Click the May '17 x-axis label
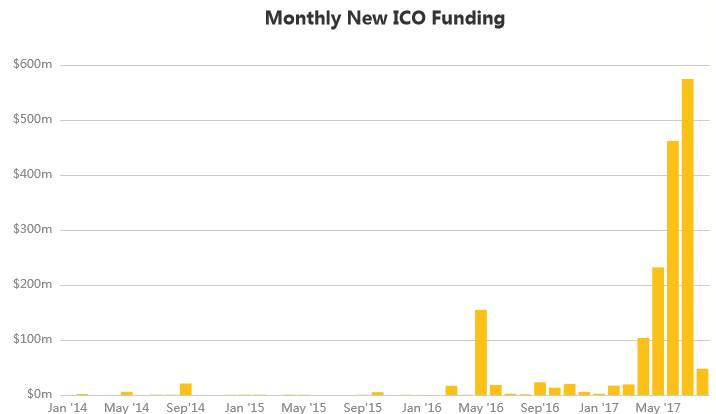The width and height of the screenshot is (716, 414). [x=657, y=408]
